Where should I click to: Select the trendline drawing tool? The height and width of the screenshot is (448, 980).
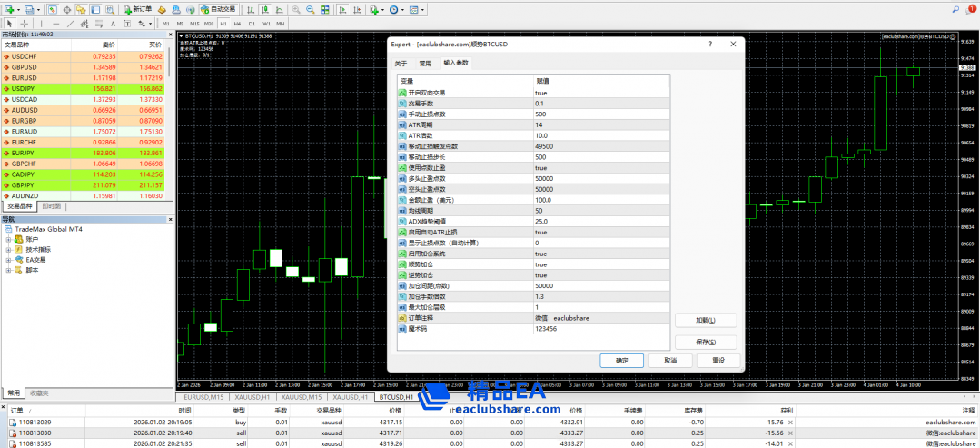[70, 23]
